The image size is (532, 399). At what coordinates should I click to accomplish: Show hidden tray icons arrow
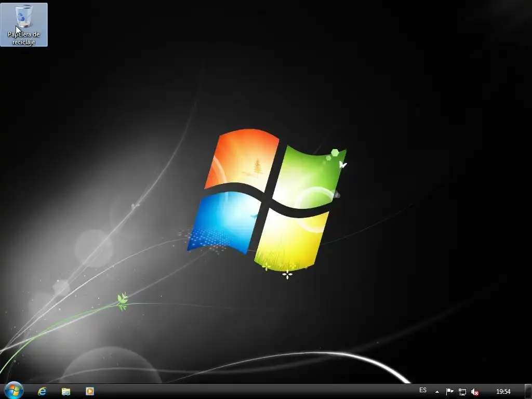pos(437,392)
